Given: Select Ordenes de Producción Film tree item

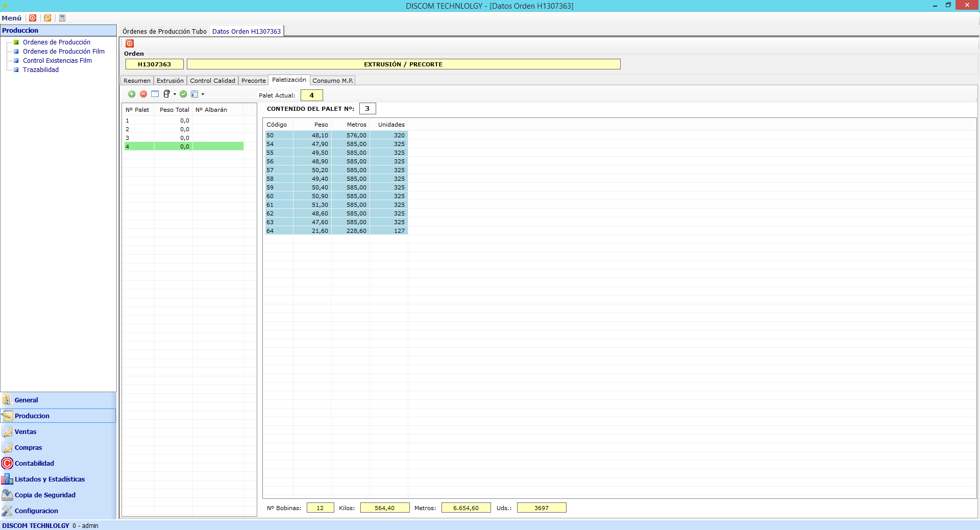Looking at the screenshot, I should pos(63,52).
